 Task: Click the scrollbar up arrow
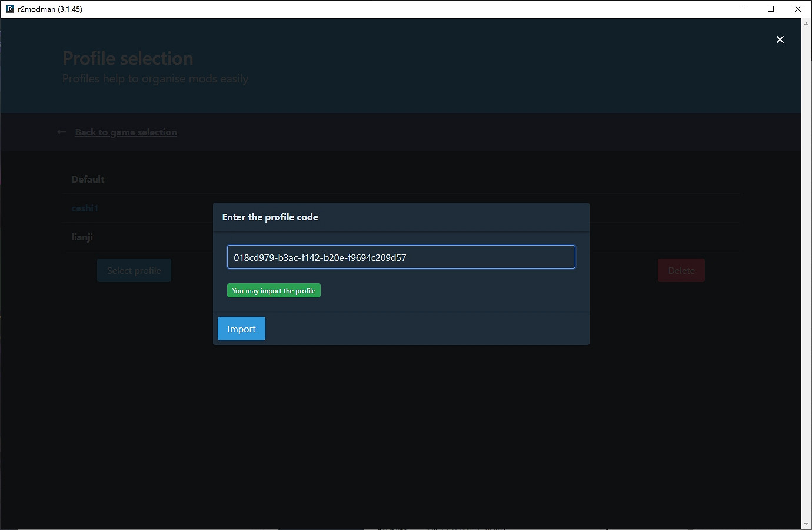tap(806, 24)
